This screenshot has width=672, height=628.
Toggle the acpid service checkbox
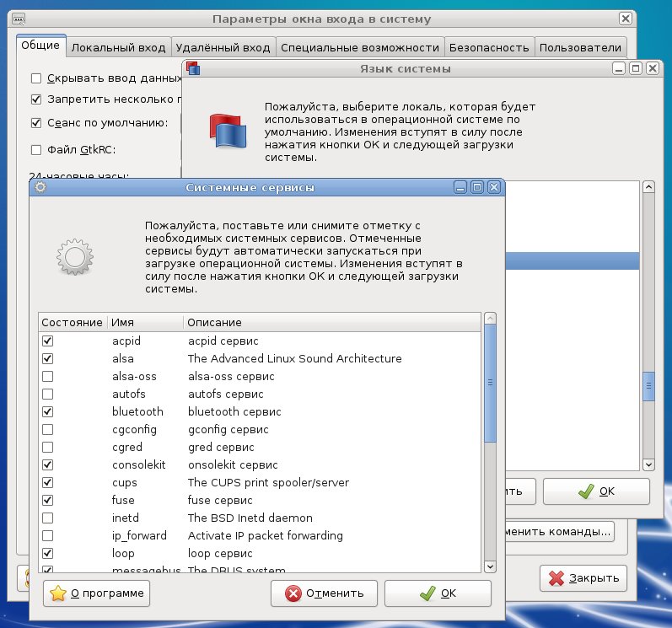pos(47,341)
